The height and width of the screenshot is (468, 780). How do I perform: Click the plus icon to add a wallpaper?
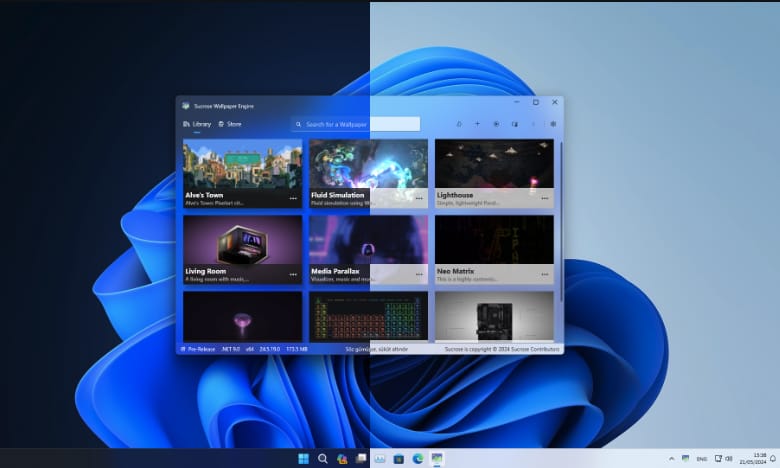point(477,124)
